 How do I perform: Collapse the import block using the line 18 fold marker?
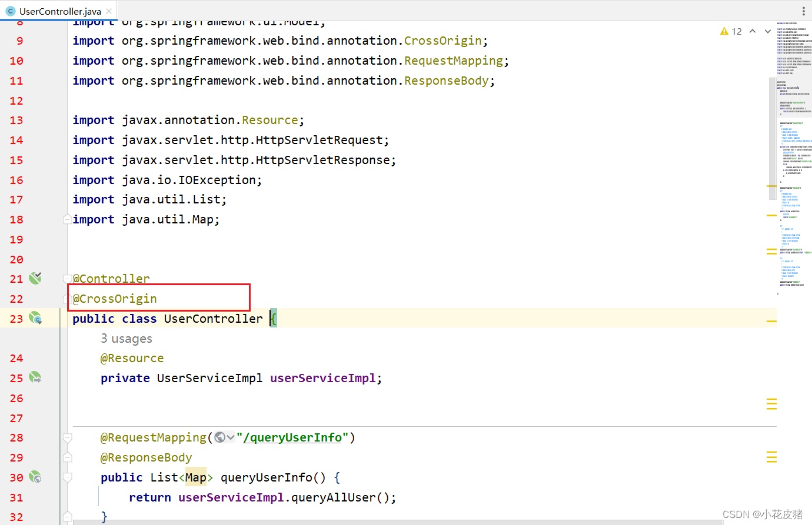(x=68, y=219)
